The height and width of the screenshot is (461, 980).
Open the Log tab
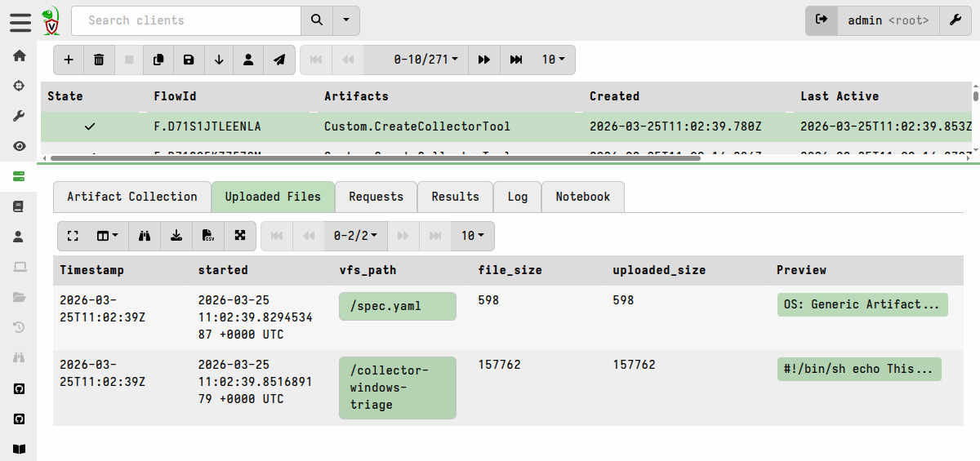(518, 197)
